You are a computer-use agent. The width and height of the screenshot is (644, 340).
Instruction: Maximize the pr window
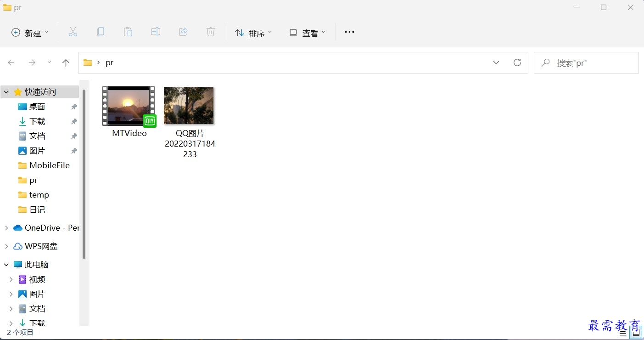coord(604,7)
